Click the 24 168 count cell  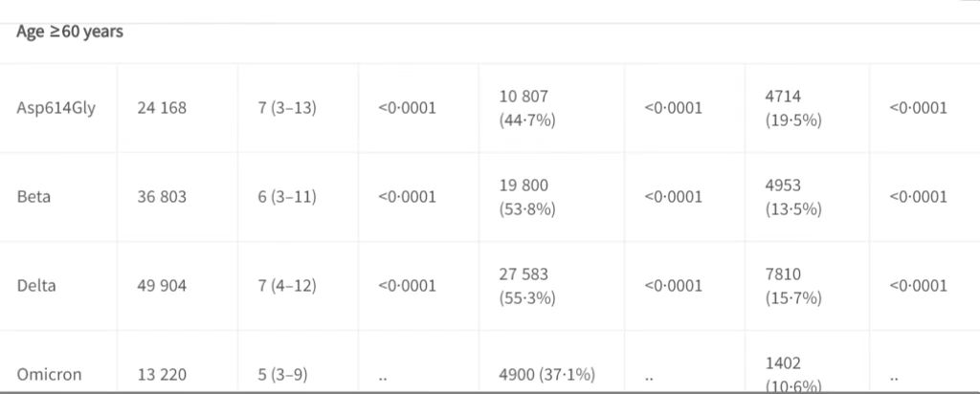162,108
